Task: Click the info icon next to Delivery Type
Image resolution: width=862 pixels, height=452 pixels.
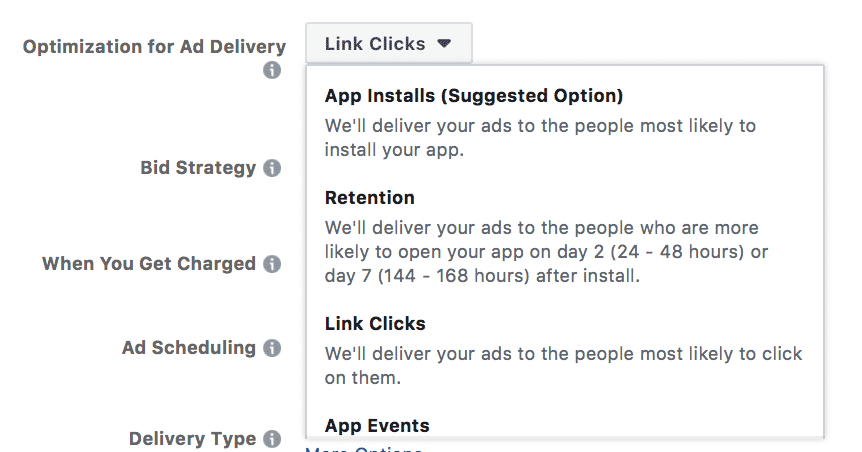Action: click(x=272, y=439)
